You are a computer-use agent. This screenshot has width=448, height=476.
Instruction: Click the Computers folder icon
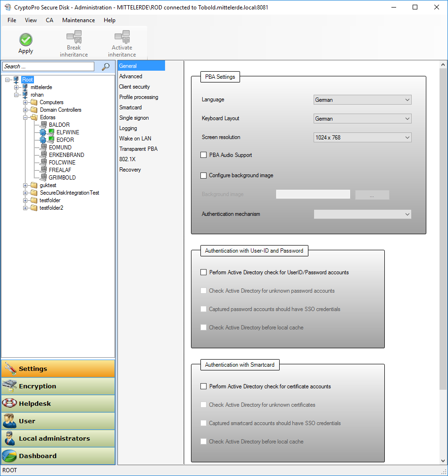(x=34, y=102)
